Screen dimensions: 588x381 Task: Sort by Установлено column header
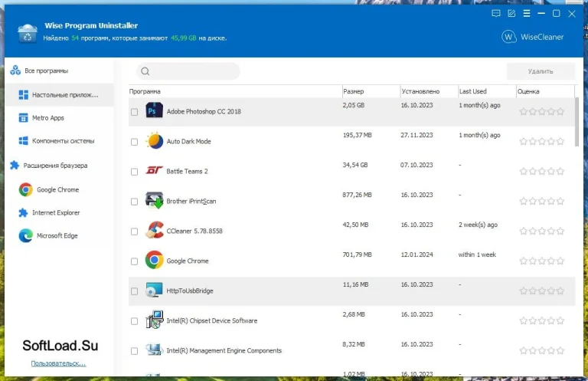click(x=420, y=91)
